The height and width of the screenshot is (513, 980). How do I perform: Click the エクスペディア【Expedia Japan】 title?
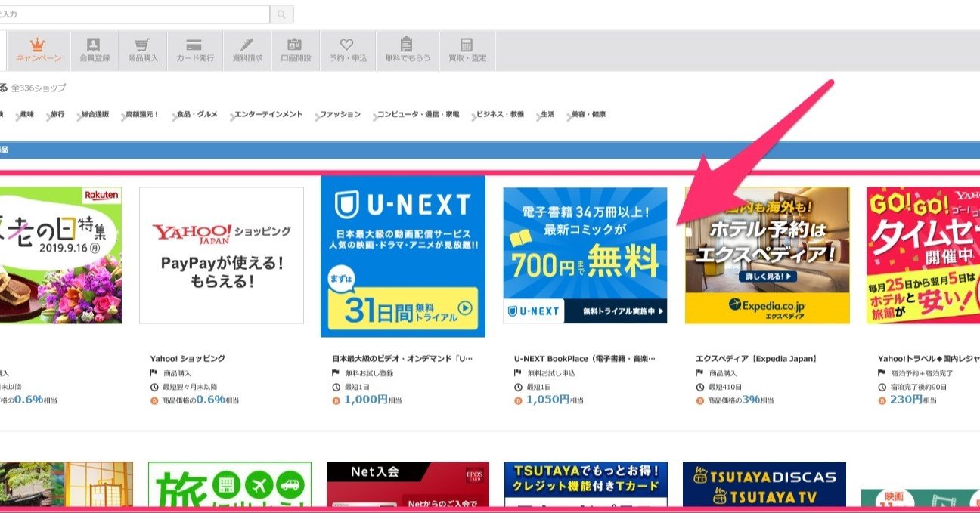click(x=756, y=359)
